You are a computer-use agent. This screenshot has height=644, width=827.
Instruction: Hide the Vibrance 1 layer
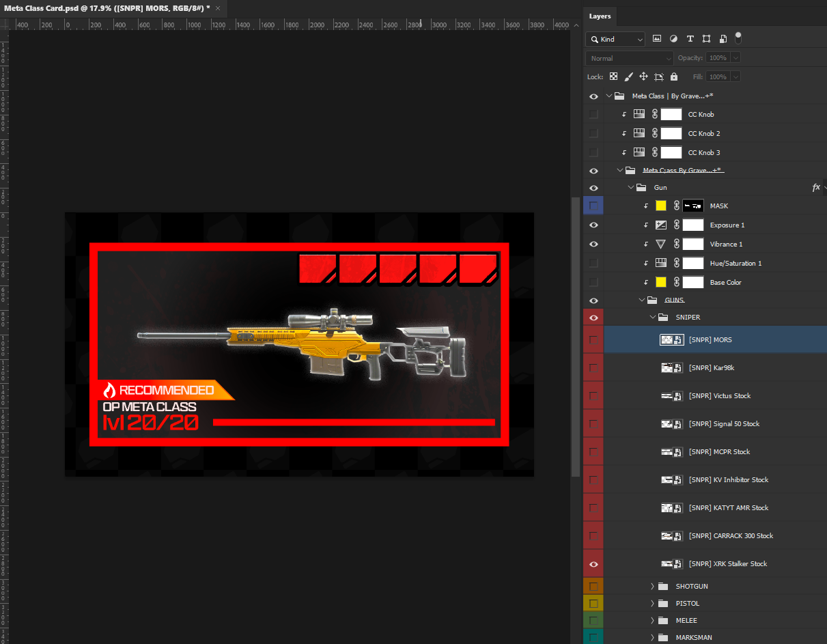593,244
